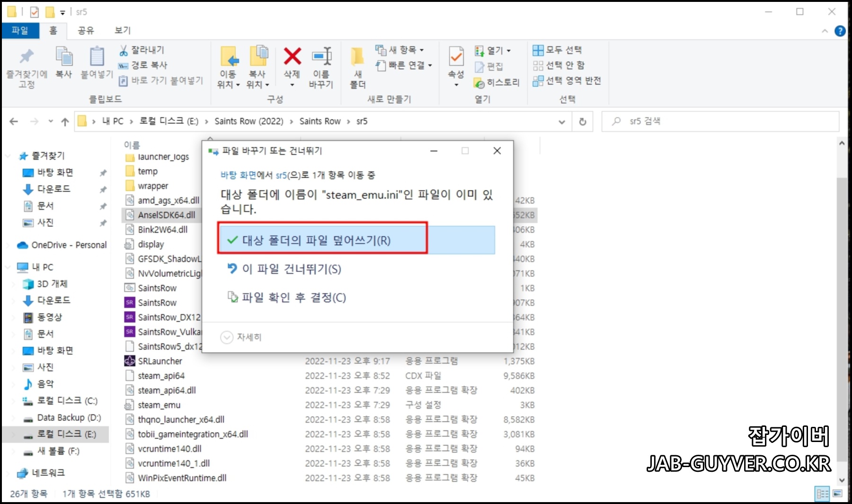852x504 pixels.
Task: Click 선택 영역 반전 invert selection
Action: point(567,80)
